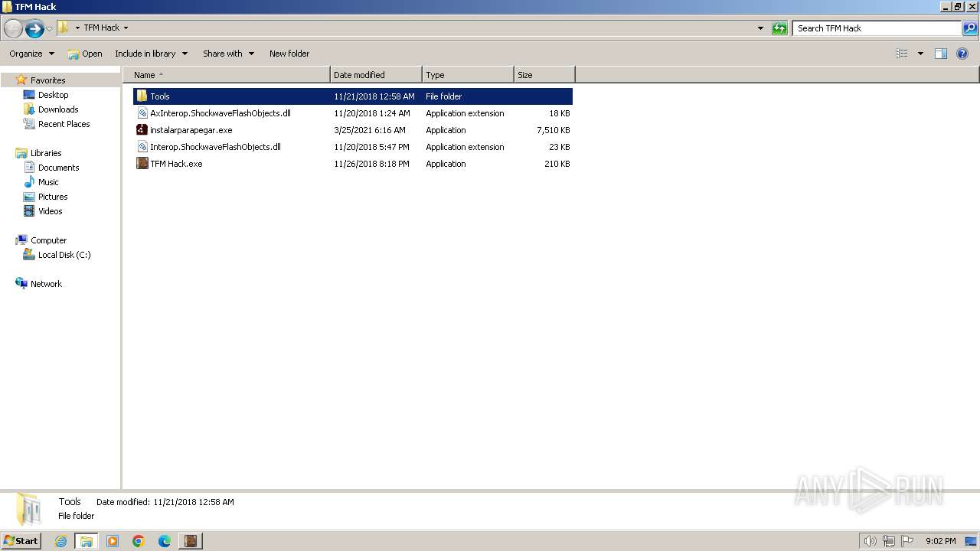This screenshot has height=551, width=980.
Task: Click the 11/26/2018 8:18 PM date cell
Action: click(371, 164)
